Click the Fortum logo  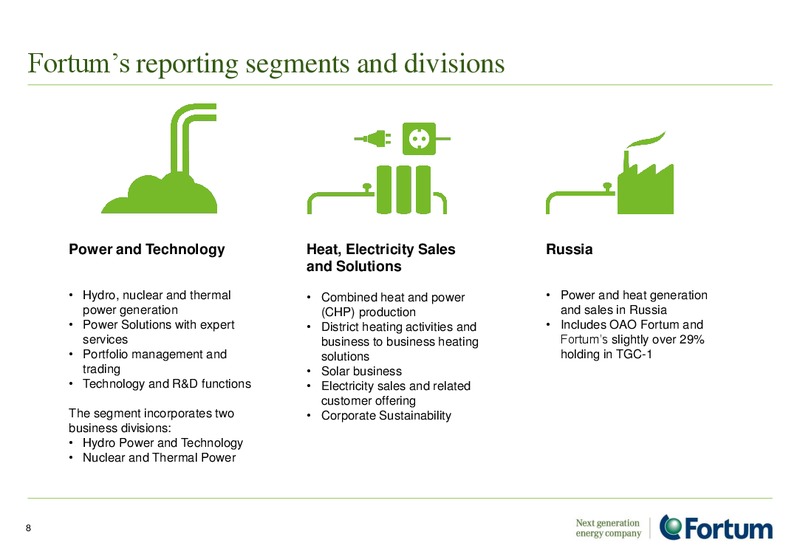click(716, 527)
